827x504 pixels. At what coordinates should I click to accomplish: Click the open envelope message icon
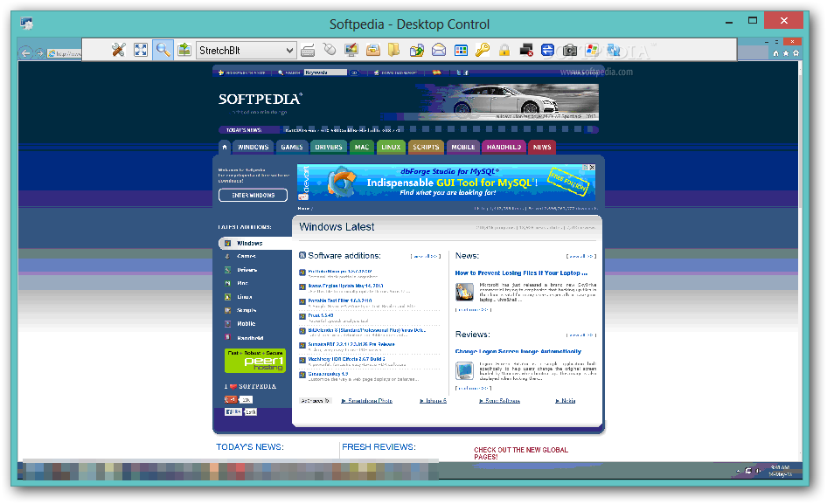pos(439,50)
